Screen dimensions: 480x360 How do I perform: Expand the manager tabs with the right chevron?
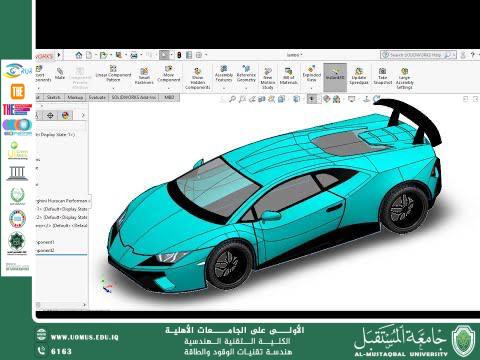tap(83, 115)
